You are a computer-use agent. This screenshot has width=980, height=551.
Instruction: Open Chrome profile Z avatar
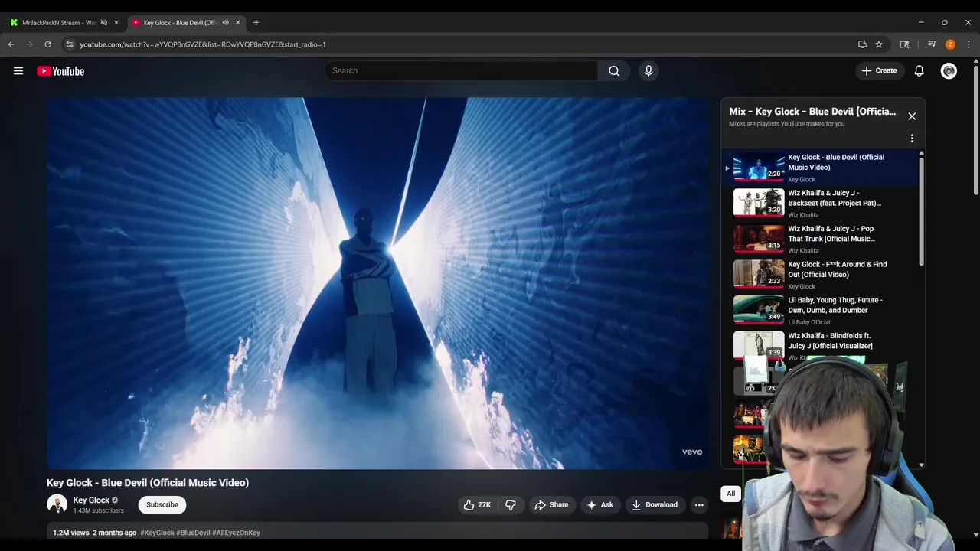950,44
